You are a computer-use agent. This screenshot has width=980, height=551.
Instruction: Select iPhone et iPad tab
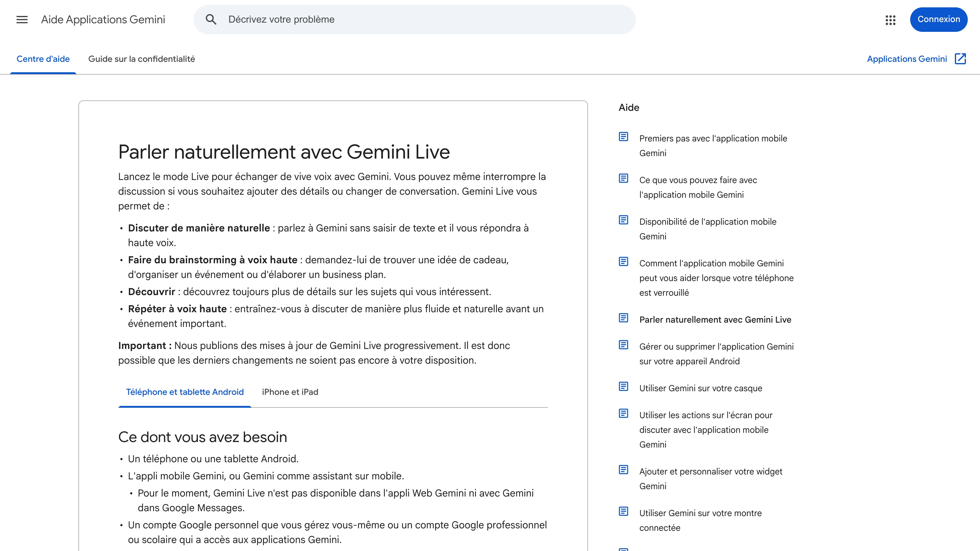click(290, 392)
